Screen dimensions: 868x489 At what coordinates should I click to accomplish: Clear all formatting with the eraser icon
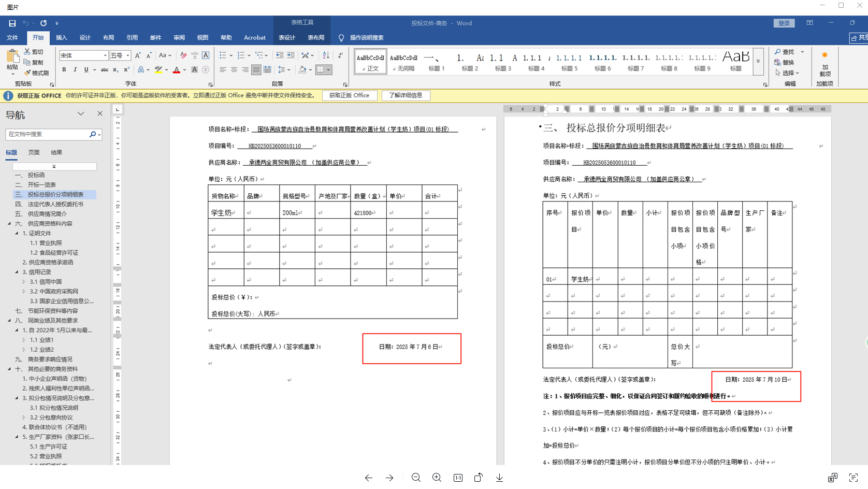pos(183,55)
